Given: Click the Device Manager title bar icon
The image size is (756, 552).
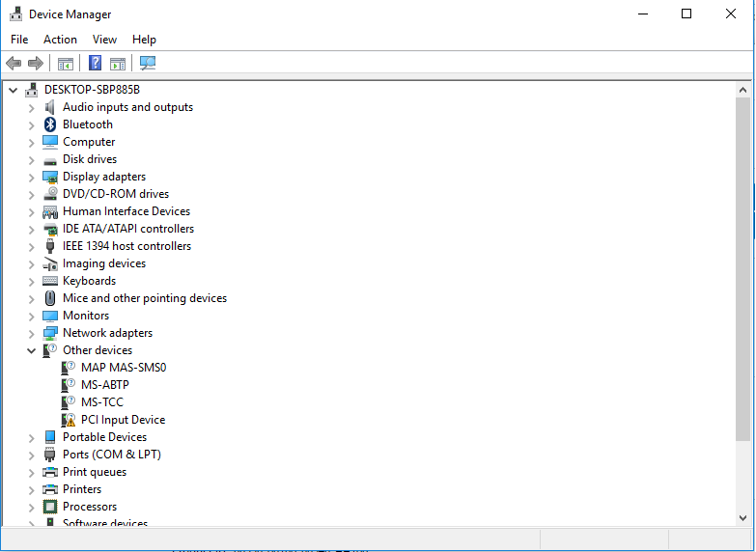Looking at the screenshot, I should [x=15, y=14].
